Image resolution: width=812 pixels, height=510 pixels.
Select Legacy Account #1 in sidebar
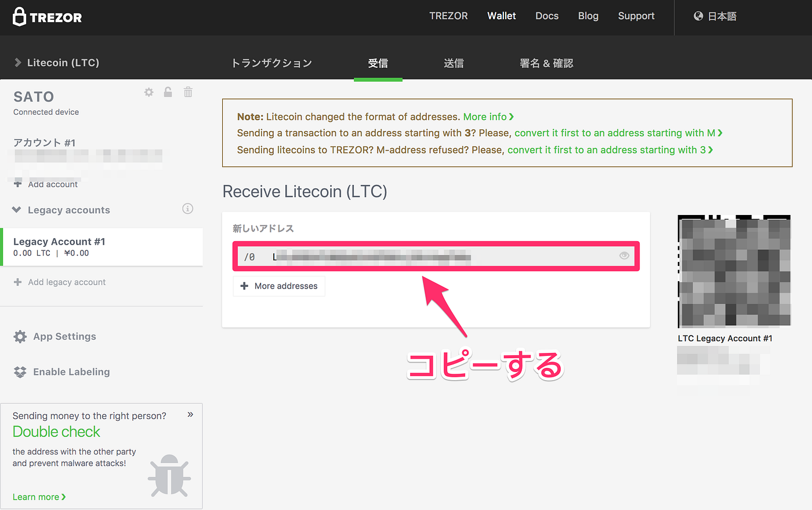point(103,247)
